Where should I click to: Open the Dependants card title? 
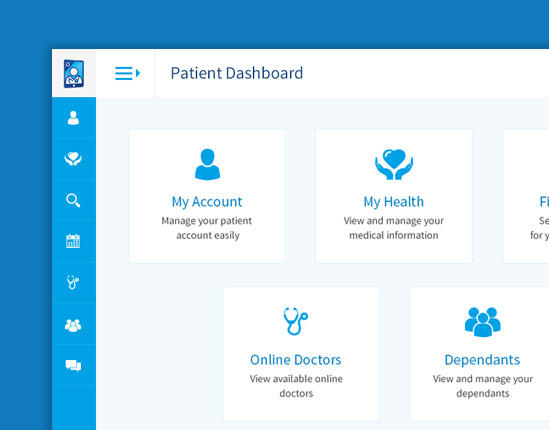coord(482,360)
